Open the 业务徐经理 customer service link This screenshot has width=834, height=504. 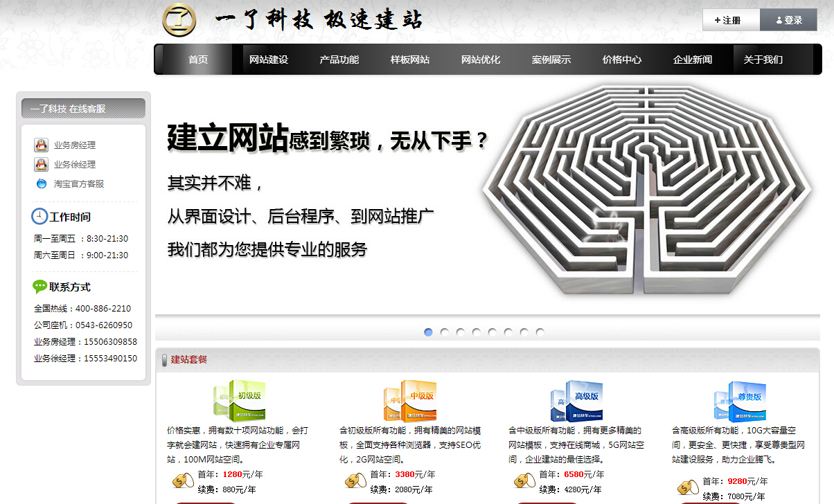pos(75,165)
